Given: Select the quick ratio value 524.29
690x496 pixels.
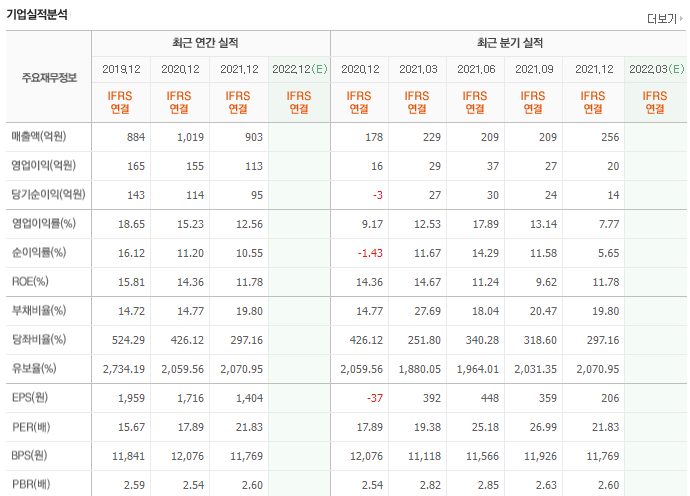Looking at the screenshot, I should coord(128,341).
